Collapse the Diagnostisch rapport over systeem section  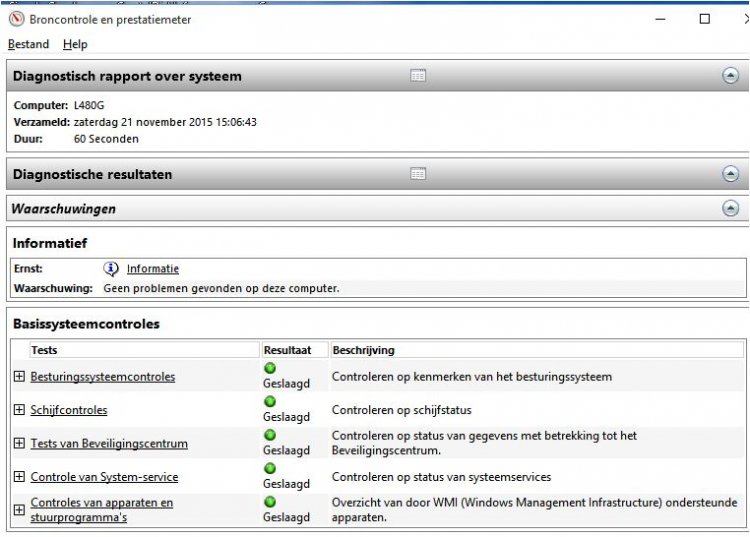pyautogui.click(x=730, y=76)
